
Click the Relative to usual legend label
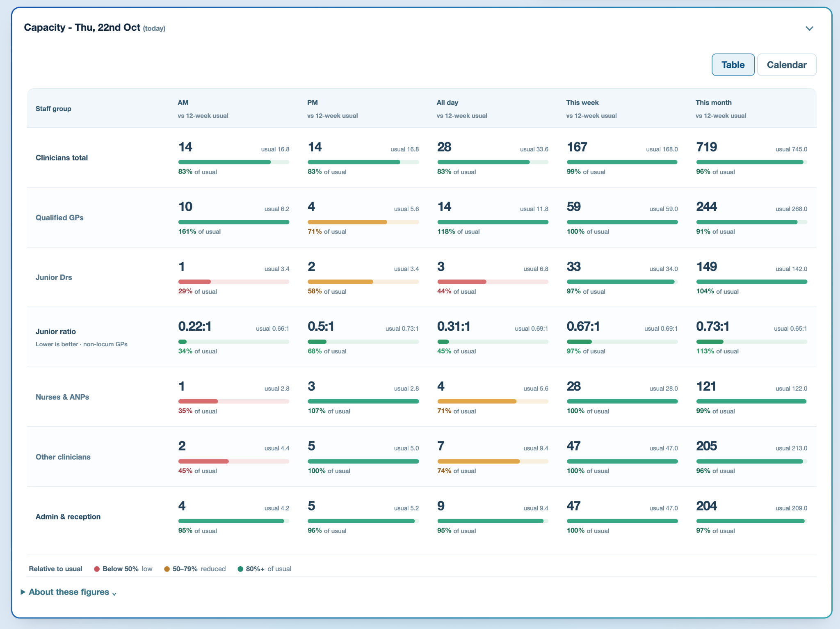point(56,569)
